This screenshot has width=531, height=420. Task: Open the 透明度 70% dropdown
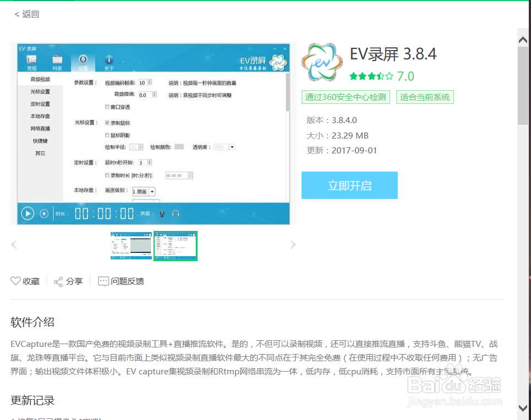(x=232, y=147)
